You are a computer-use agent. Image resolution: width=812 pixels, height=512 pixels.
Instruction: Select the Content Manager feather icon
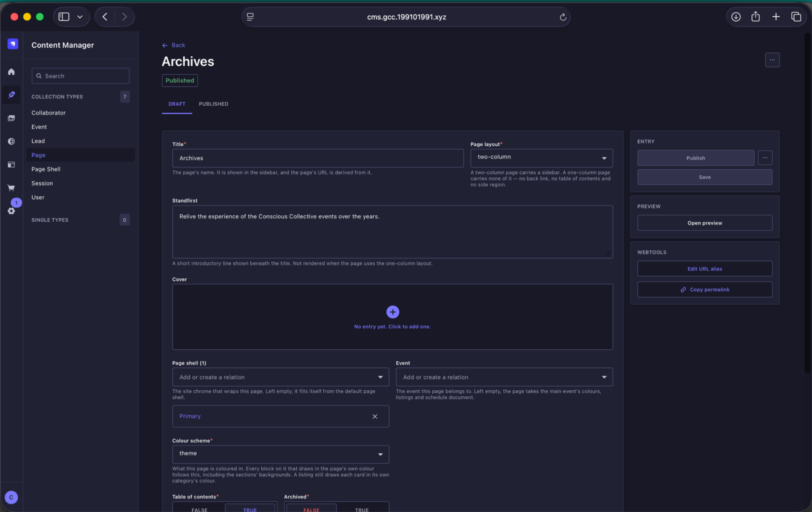coord(12,95)
